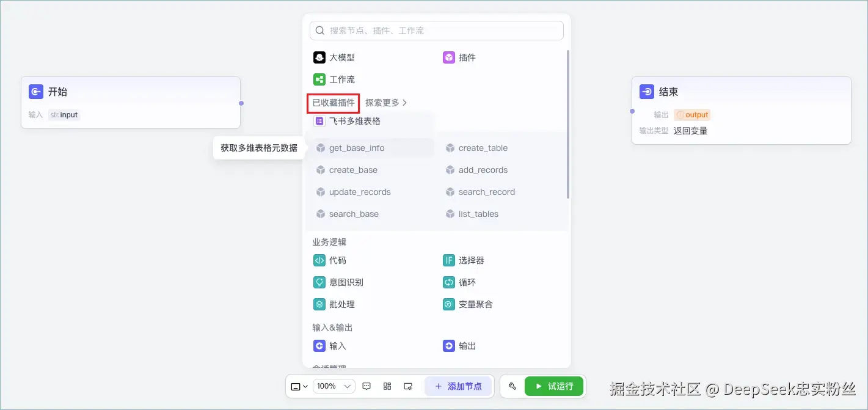
Task: Click the output variable tag
Action: (x=692, y=115)
